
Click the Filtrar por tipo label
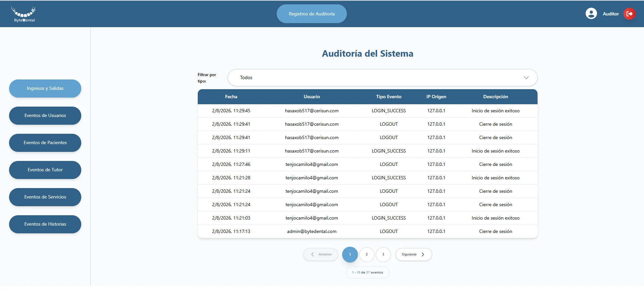[206, 78]
